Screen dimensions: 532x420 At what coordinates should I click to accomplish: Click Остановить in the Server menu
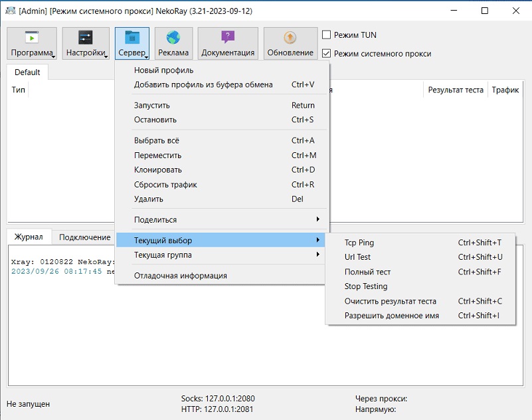222,120
